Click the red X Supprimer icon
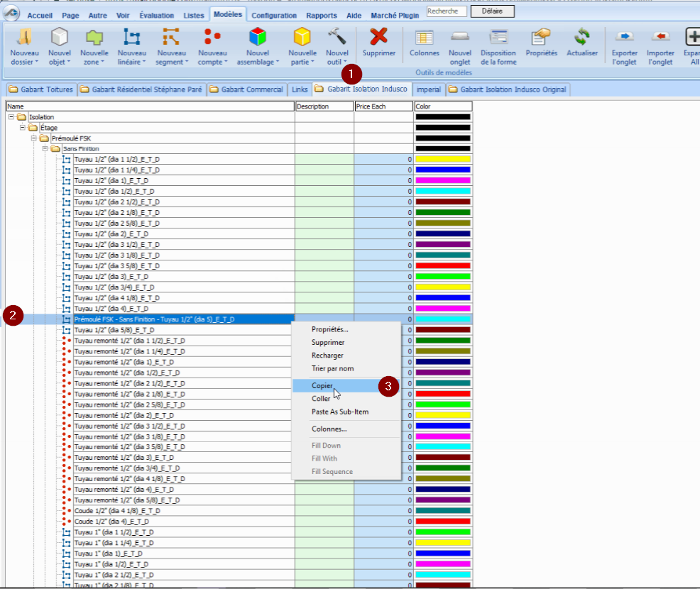The width and height of the screenshot is (700, 589). 379,37
